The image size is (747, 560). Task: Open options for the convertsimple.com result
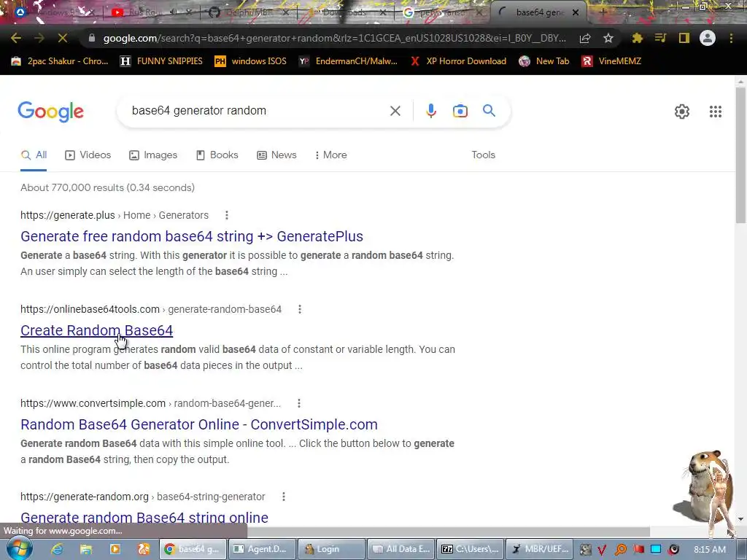298,403
